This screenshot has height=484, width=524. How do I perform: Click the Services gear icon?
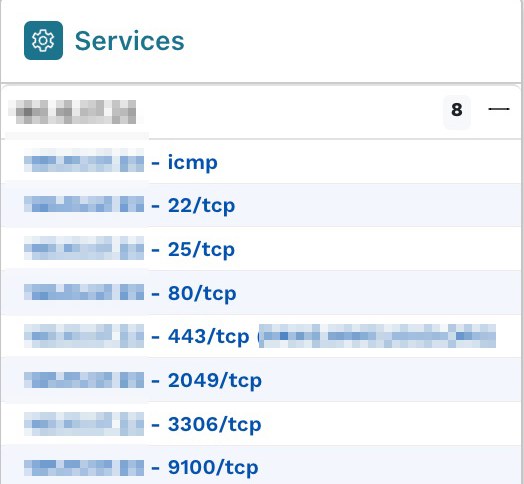(x=43, y=40)
